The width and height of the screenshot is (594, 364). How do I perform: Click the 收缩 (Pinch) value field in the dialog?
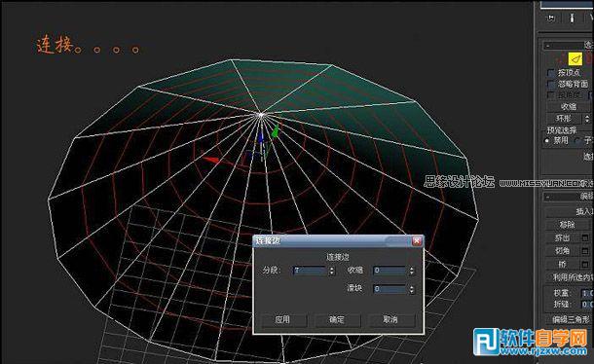point(390,271)
